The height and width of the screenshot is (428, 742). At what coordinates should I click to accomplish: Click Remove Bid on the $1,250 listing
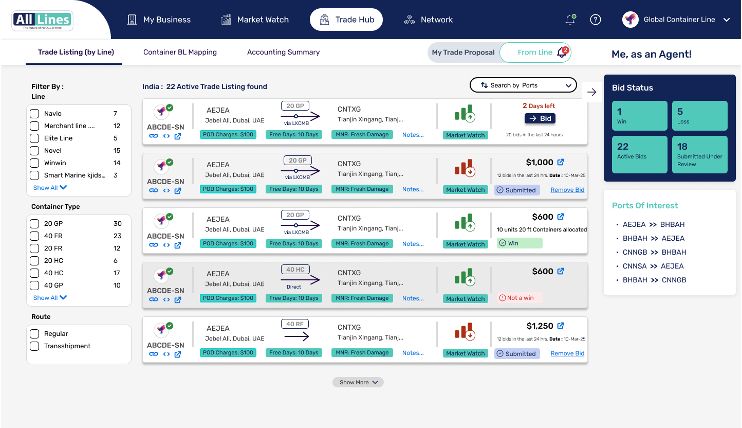pos(567,354)
